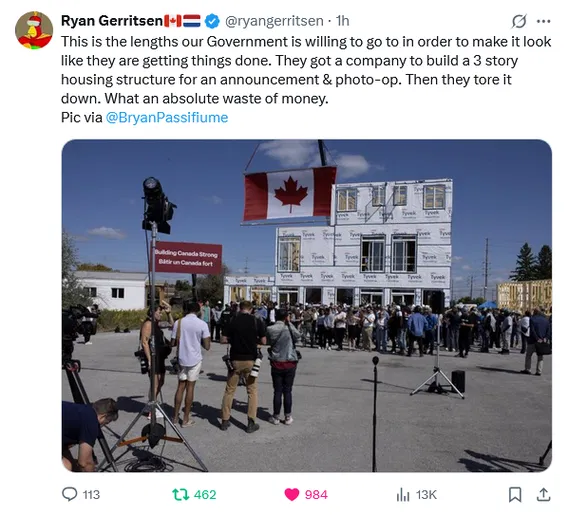Click the blue verified badge

pos(212,21)
